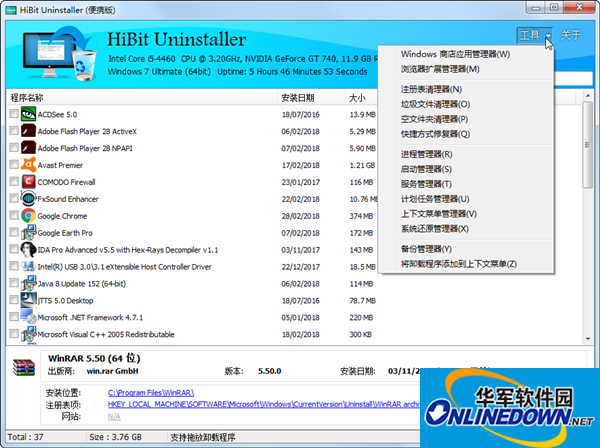Check the Adobe Flash Player 28 ActiveX checkbox
This screenshot has width=600, height=448.
tap(14, 130)
